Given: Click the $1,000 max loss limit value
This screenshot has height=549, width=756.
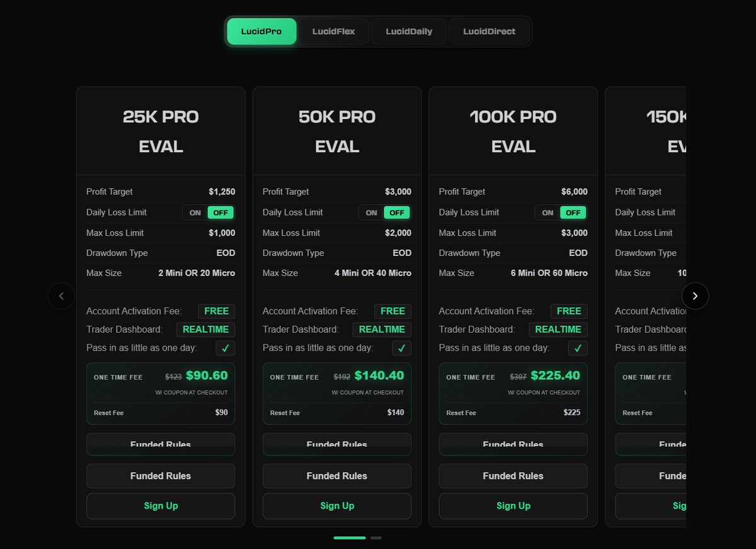Looking at the screenshot, I should coord(222,233).
